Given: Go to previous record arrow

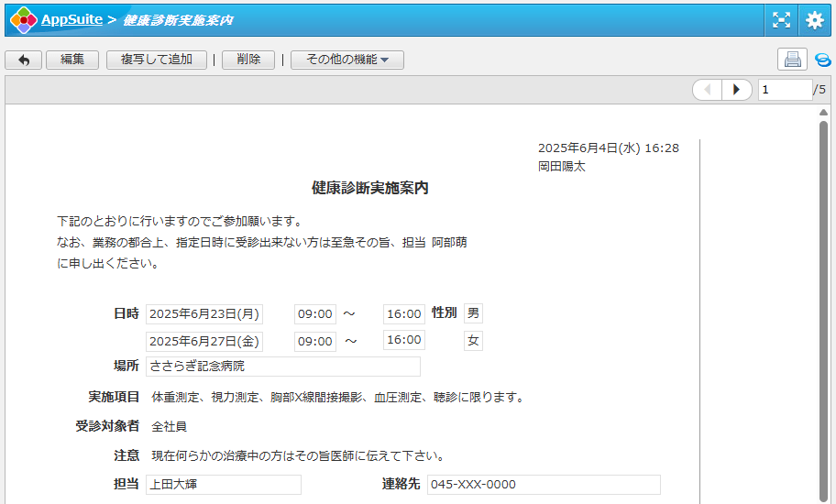Looking at the screenshot, I should click(707, 90).
